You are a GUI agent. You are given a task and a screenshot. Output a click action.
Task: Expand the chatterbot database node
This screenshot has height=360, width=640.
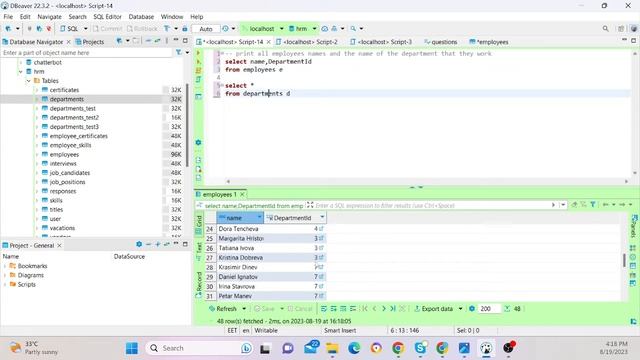point(20,62)
